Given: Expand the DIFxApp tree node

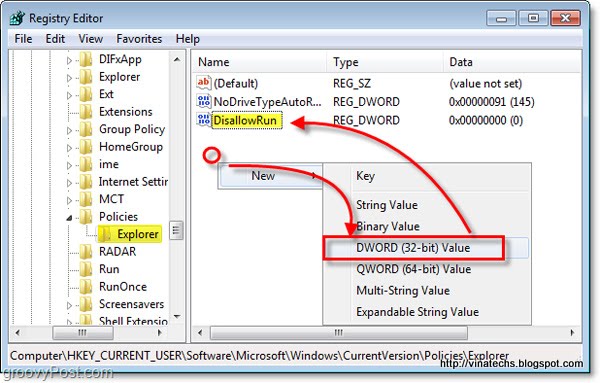Looking at the screenshot, I should click(x=69, y=60).
